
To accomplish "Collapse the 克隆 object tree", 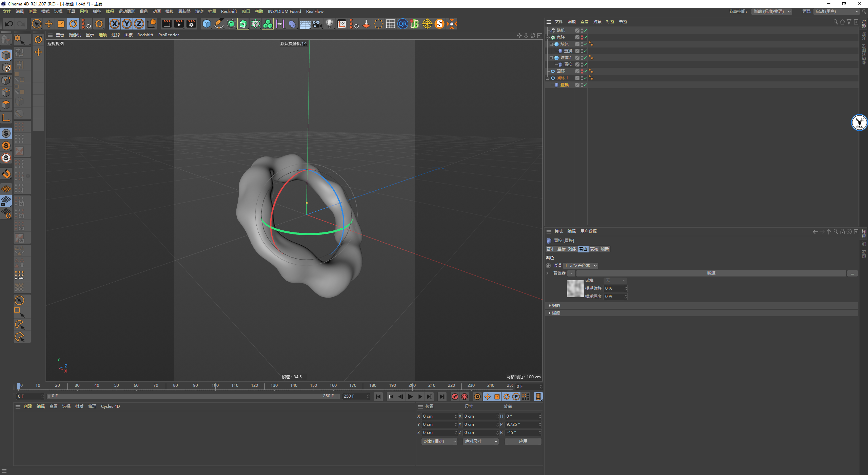I will click(547, 37).
